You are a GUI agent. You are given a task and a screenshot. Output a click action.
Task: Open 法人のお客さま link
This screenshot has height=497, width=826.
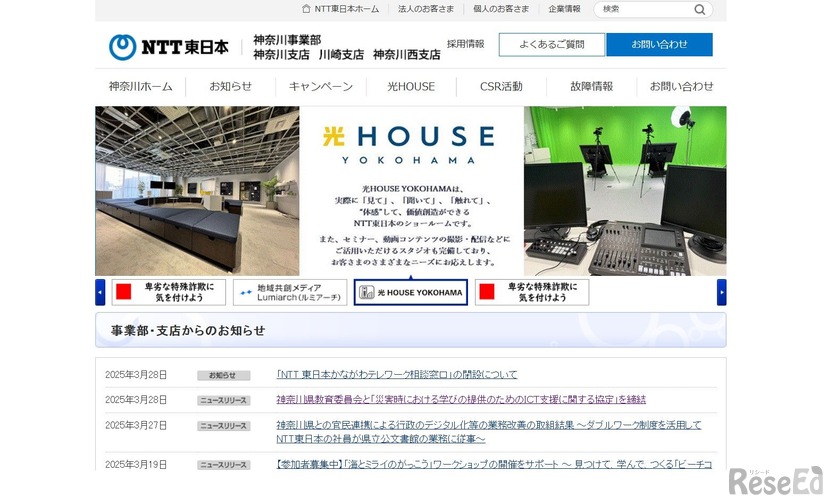pos(426,9)
